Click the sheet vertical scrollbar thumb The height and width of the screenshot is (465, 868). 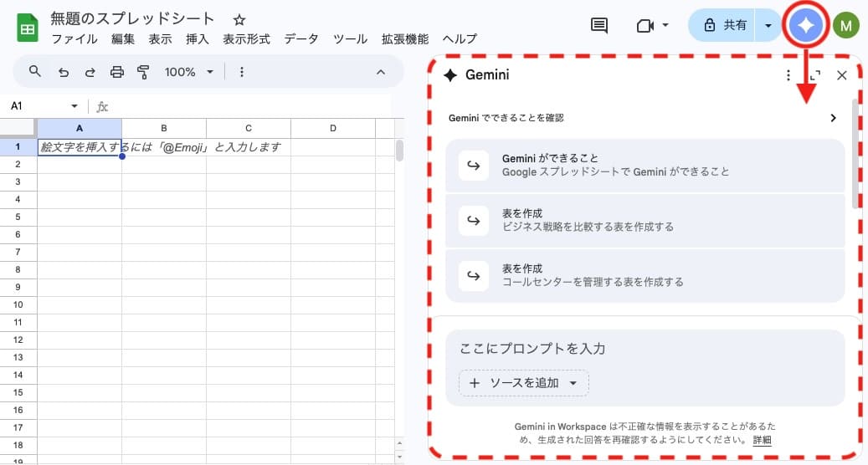tap(399, 151)
